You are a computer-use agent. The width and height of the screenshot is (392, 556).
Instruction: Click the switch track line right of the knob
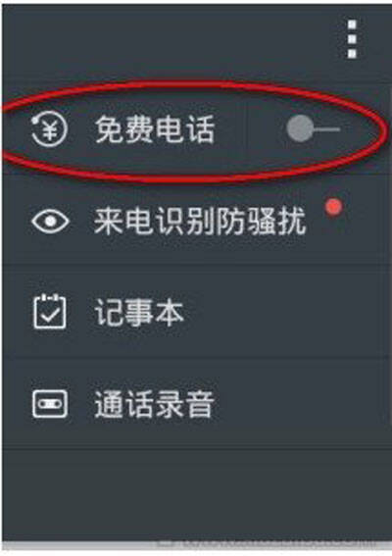[326, 129]
